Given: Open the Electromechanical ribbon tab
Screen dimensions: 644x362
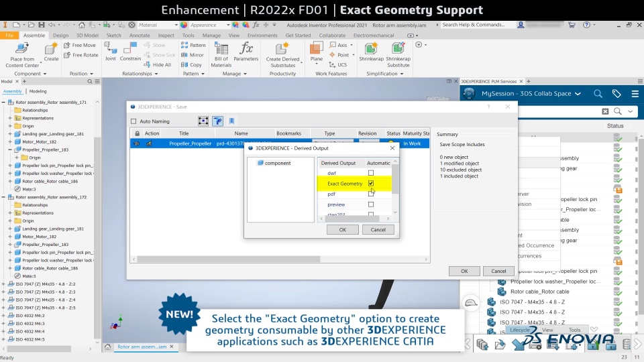Looking at the screenshot, I should [x=374, y=36].
